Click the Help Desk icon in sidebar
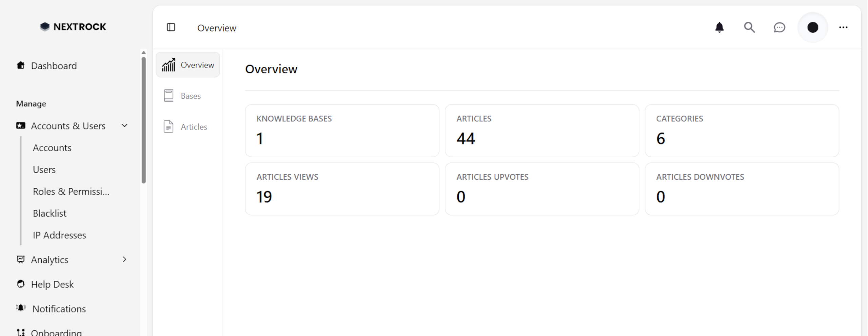 pos(21,284)
